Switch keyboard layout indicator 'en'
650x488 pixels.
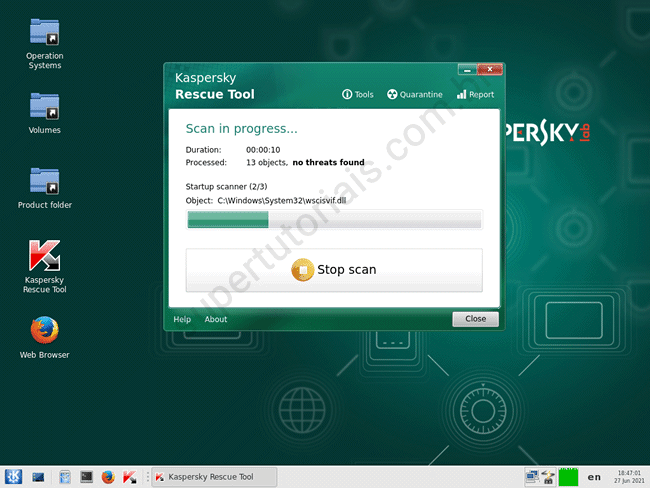tap(595, 477)
